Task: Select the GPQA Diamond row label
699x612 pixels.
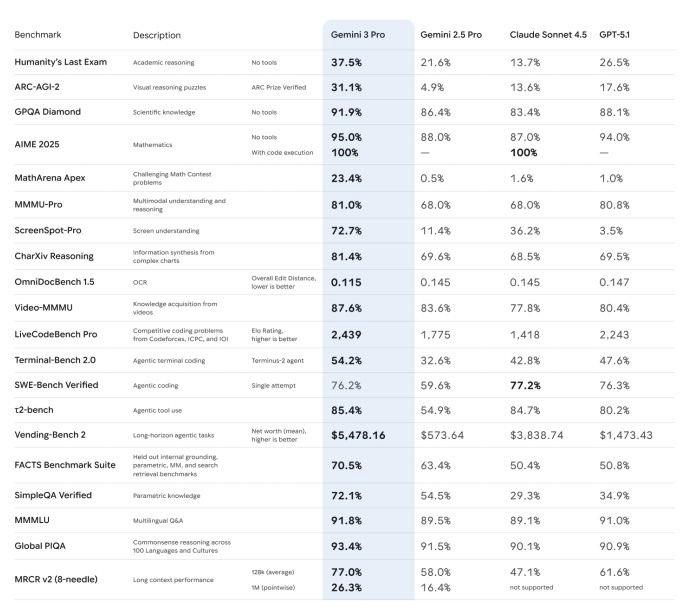Action: click(48, 112)
